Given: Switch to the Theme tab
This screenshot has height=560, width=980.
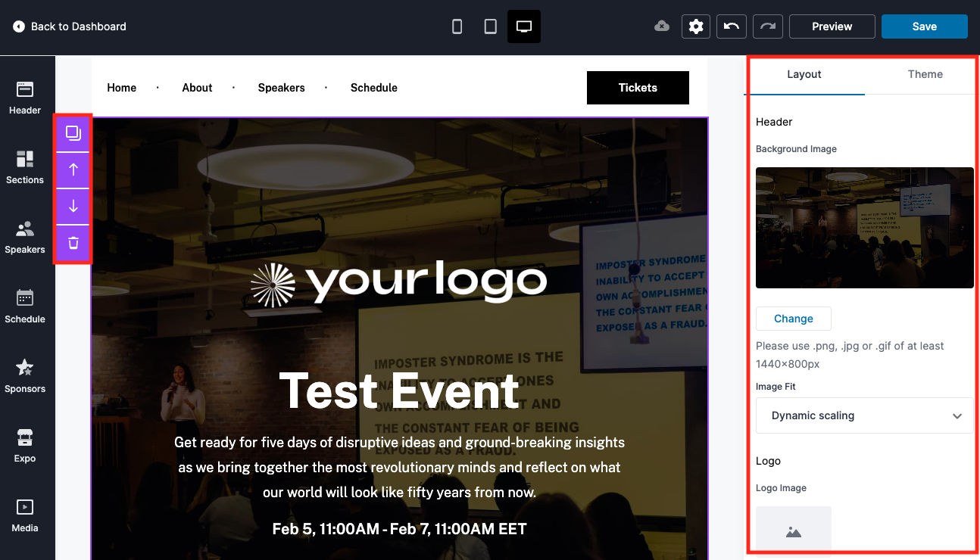Looking at the screenshot, I should click(925, 74).
